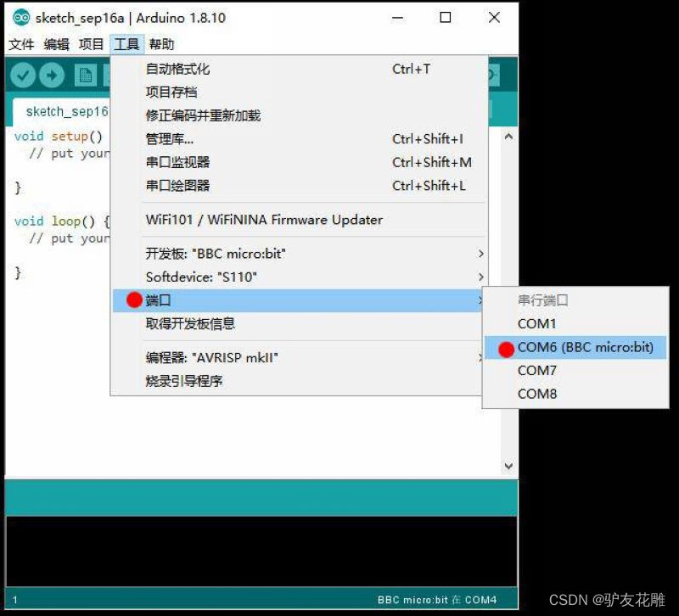Click the Upload arrow toolbar icon
The width and height of the screenshot is (679, 616).
(52, 76)
